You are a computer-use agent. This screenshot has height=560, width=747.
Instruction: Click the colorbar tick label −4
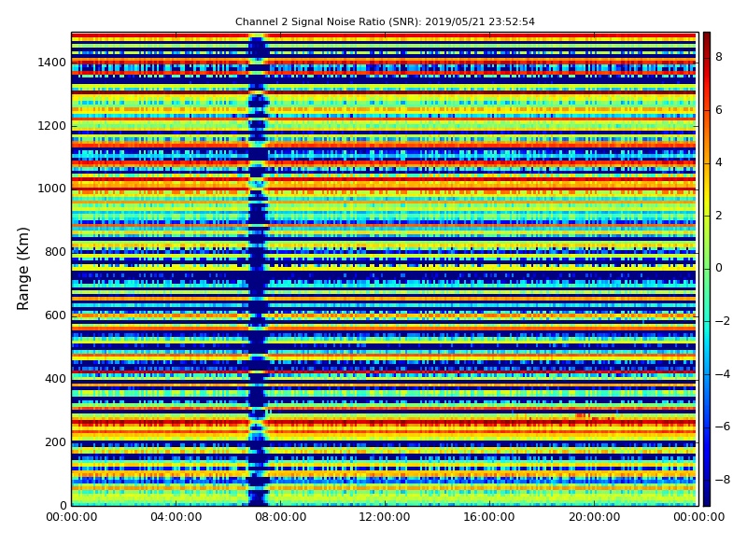(723, 374)
